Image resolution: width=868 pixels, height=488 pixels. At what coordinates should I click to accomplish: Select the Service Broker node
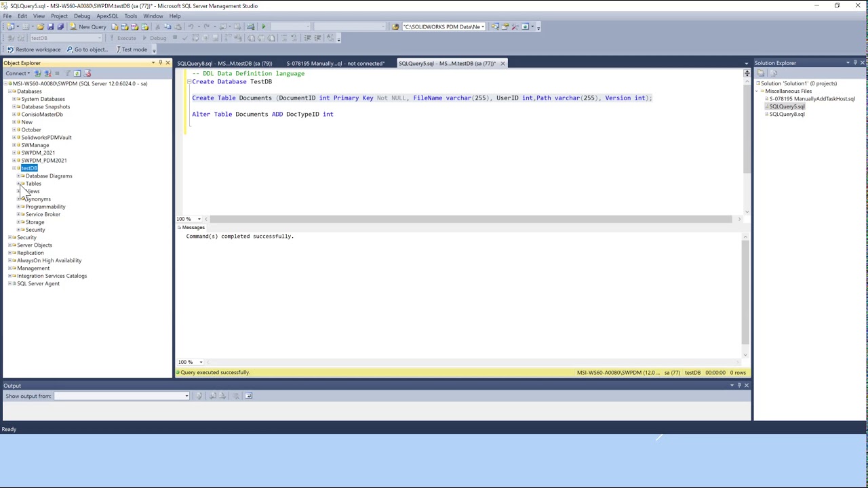pyautogui.click(x=43, y=214)
